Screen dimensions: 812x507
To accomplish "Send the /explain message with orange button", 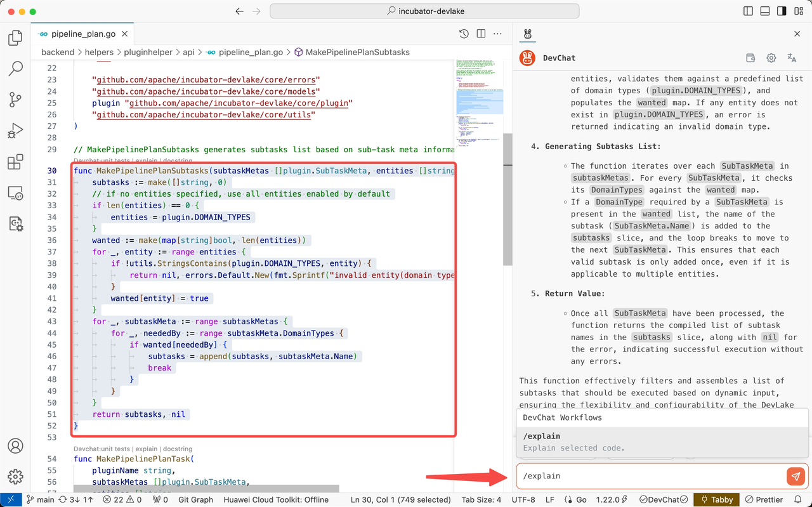I will (796, 476).
